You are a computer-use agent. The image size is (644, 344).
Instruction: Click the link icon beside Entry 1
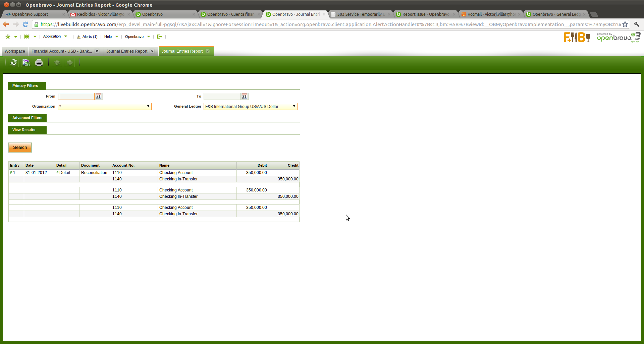point(11,173)
